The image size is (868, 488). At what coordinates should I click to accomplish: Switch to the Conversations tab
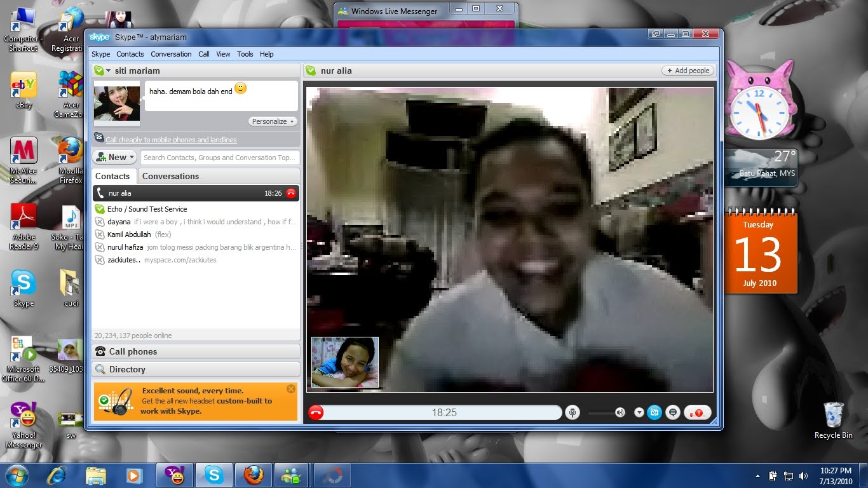click(x=170, y=176)
